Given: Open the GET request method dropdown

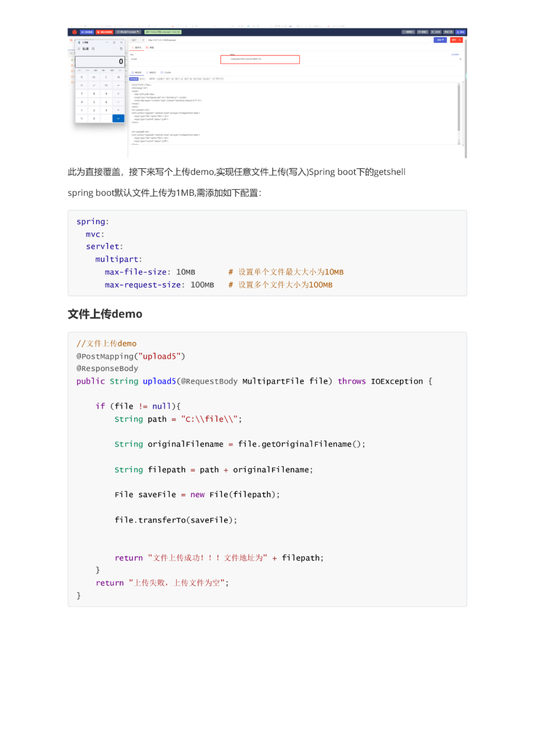Looking at the screenshot, I should pos(137,40).
